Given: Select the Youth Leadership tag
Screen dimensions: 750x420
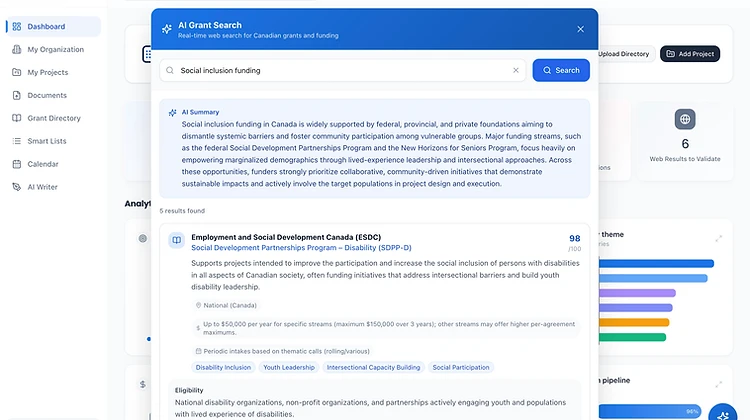Looking at the screenshot, I should (289, 367).
